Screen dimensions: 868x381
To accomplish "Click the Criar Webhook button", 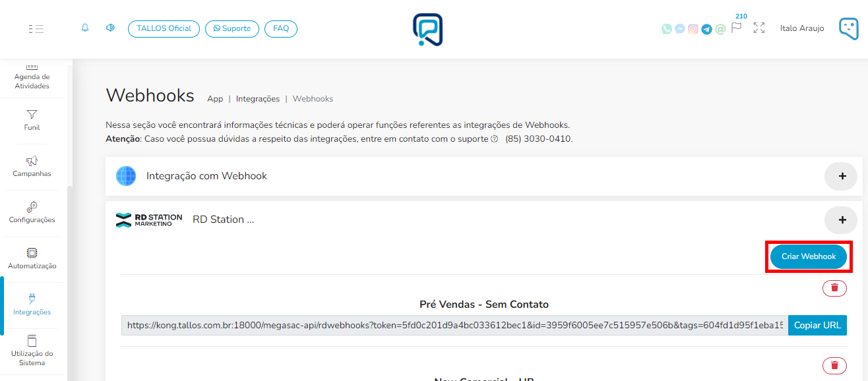I will [809, 257].
